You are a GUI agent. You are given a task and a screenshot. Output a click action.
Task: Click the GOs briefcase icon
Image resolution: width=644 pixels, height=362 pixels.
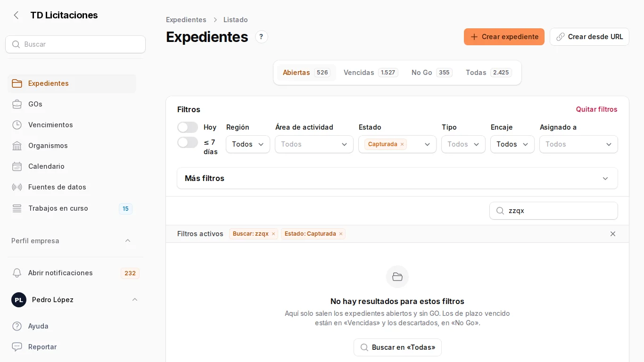pyautogui.click(x=17, y=104)
